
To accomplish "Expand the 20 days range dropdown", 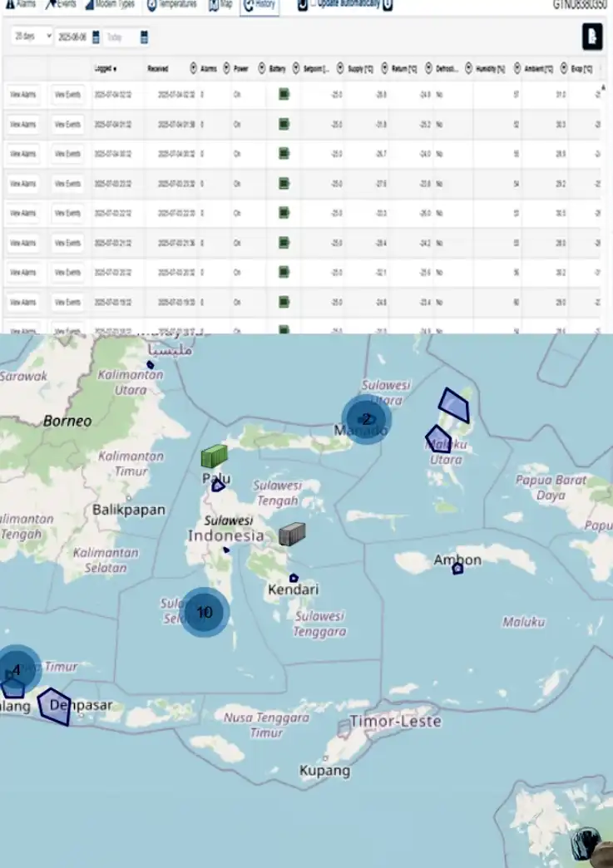I will tap(32, 37).
